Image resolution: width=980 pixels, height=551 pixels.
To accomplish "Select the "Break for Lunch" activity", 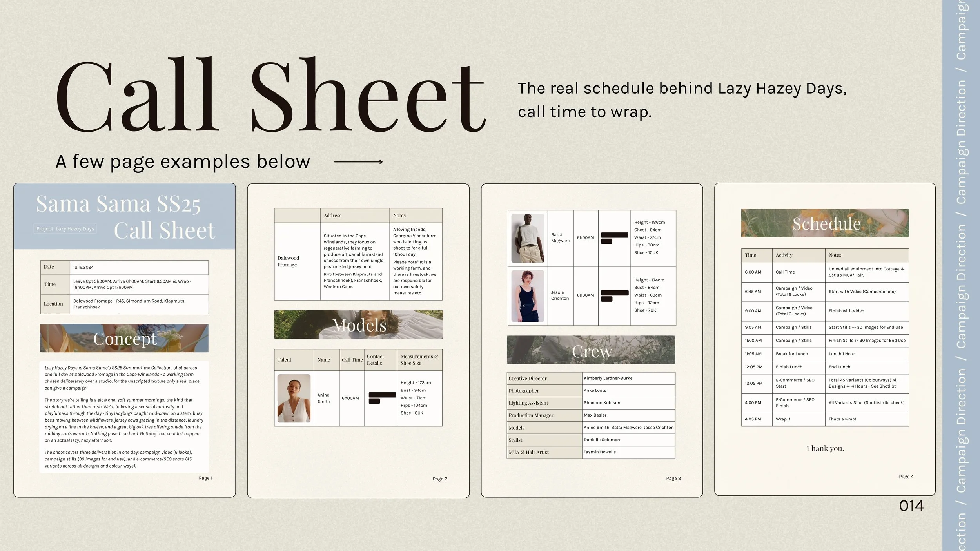I will pos(792,354).
